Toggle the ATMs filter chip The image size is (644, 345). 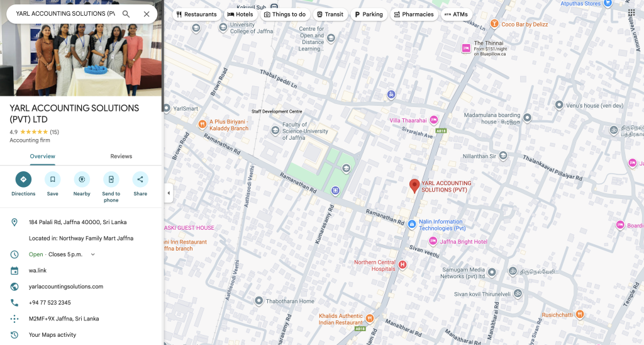tap(455, 14)
